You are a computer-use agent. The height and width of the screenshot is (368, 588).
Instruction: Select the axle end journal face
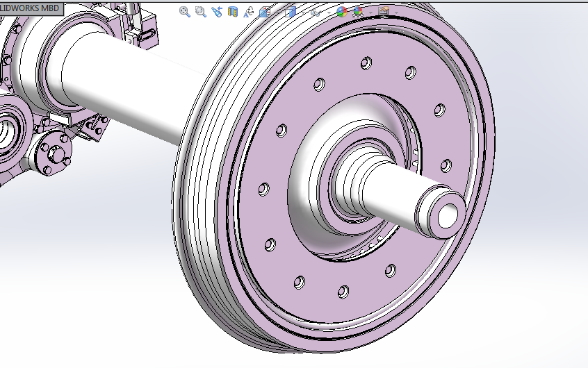pyautogui.click(x=448, y=216)
